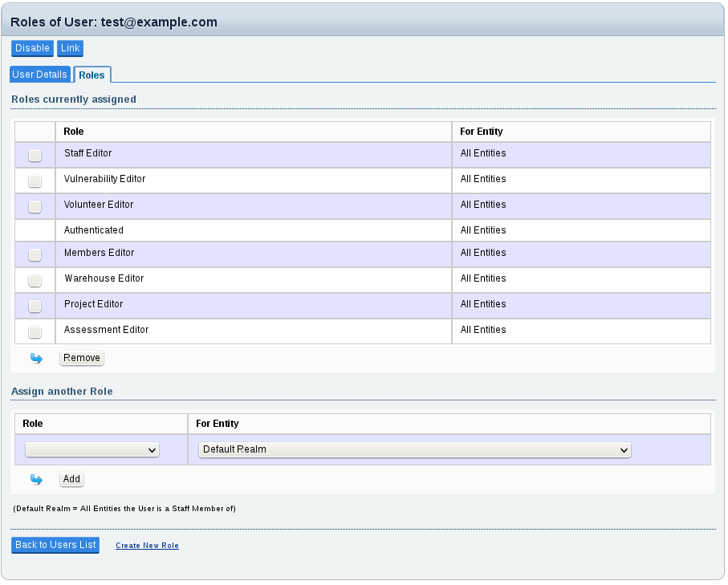
Task: Mark the Warehouse Editor checkbox
Action: [35, 280]
